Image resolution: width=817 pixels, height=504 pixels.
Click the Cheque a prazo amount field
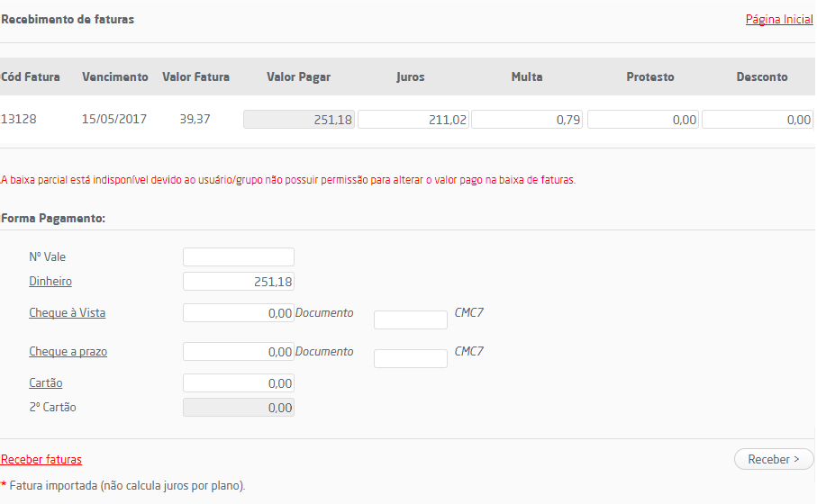[239, 352]
